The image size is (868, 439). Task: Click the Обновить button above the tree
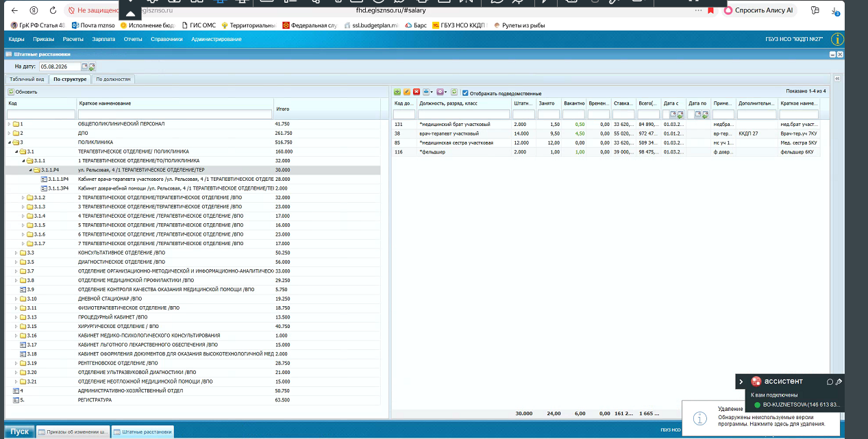point(23,92)
